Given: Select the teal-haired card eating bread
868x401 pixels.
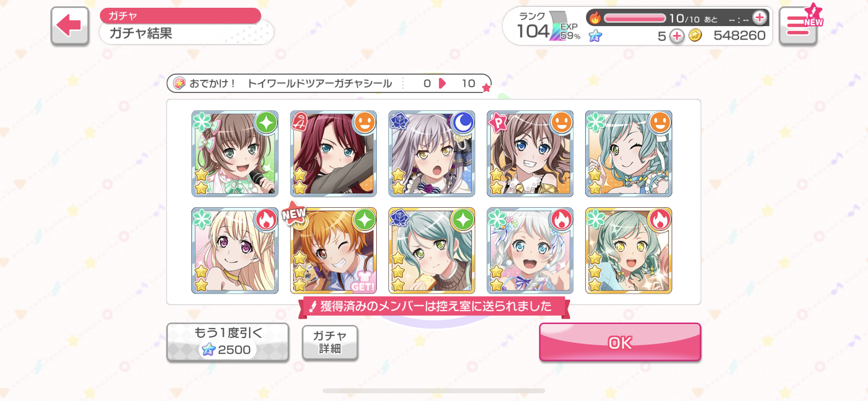Looking at the screenshot, I should [432, 251].
